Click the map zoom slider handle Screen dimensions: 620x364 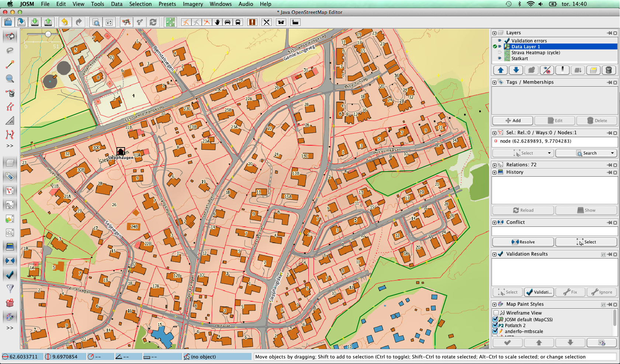click(x=48, y=34)
